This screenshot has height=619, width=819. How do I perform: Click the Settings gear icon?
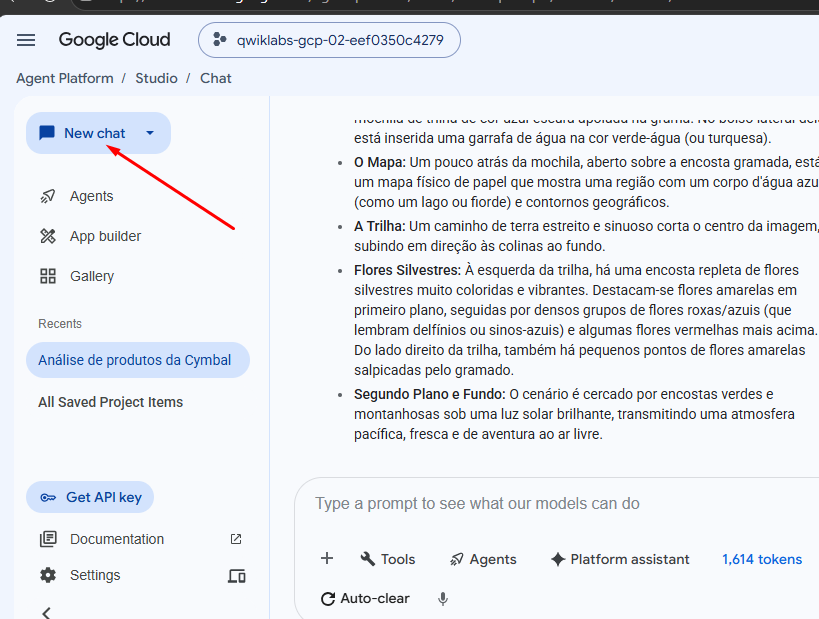[x=48, y=575]
